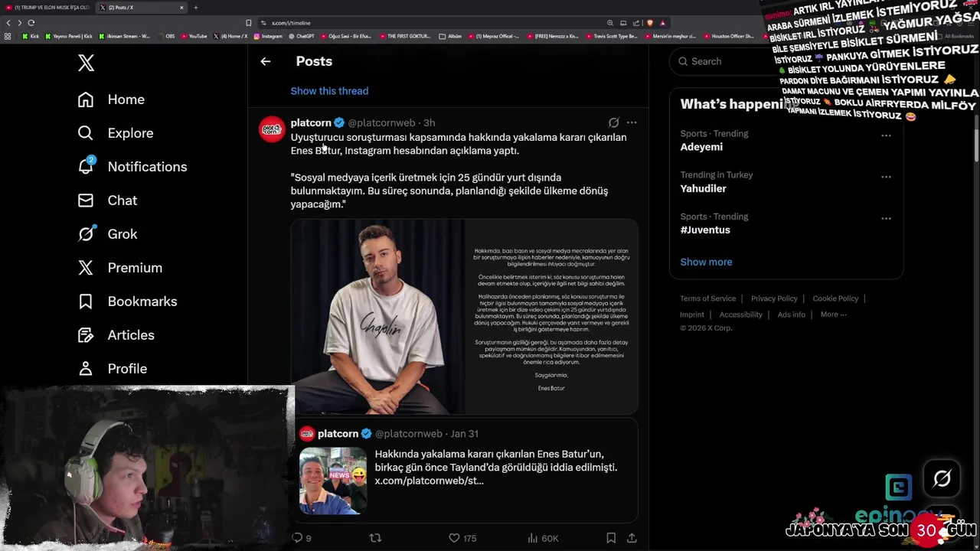The height and width of the screenshot is (551, 980).
Task: Open the browser apps grid icon
Action: pos(8,36)
